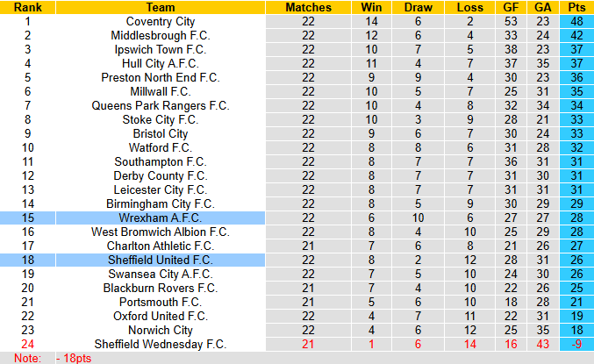Screen dimensions: 594x364
Task: Click the Win column header
Action: pyautogui.click(x=371, y=7)
